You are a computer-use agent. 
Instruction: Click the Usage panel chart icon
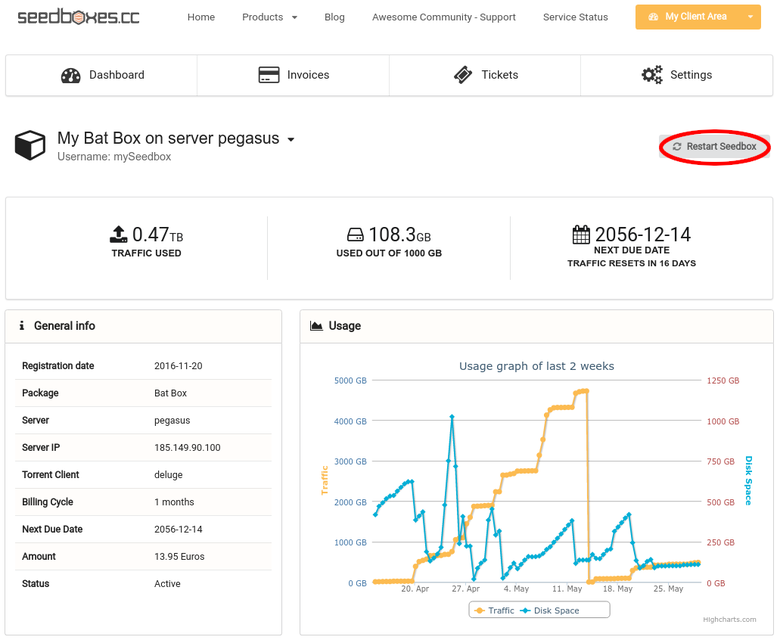point(316,326)
